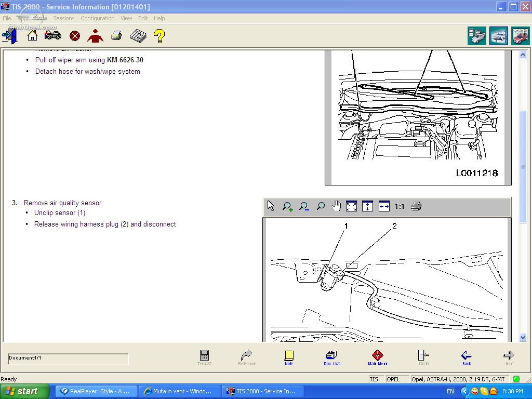Click 'Release wiring harness plug (2)' text
Screen dimensions: 532x399
pyautogui.click(x=82, y=224)
